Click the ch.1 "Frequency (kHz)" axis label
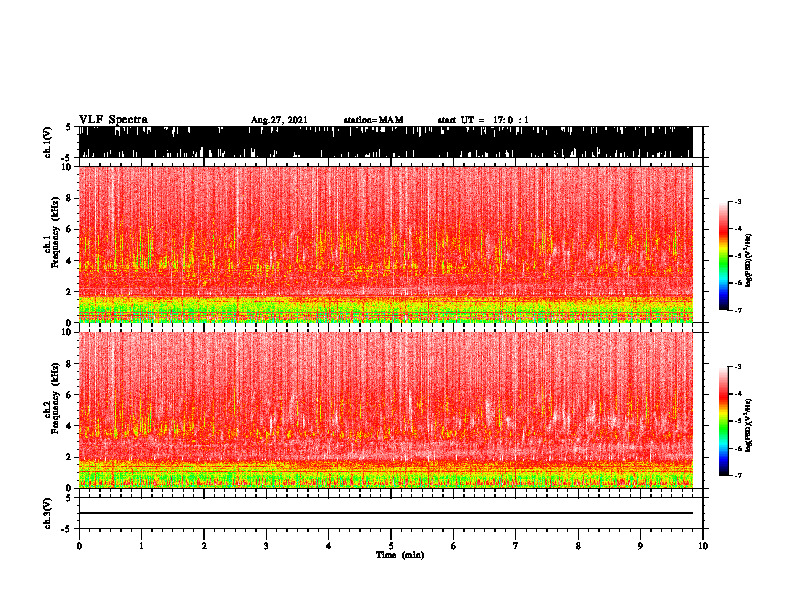Image resolution: width=792 pixels, height=612 pixels. (55, 232)
